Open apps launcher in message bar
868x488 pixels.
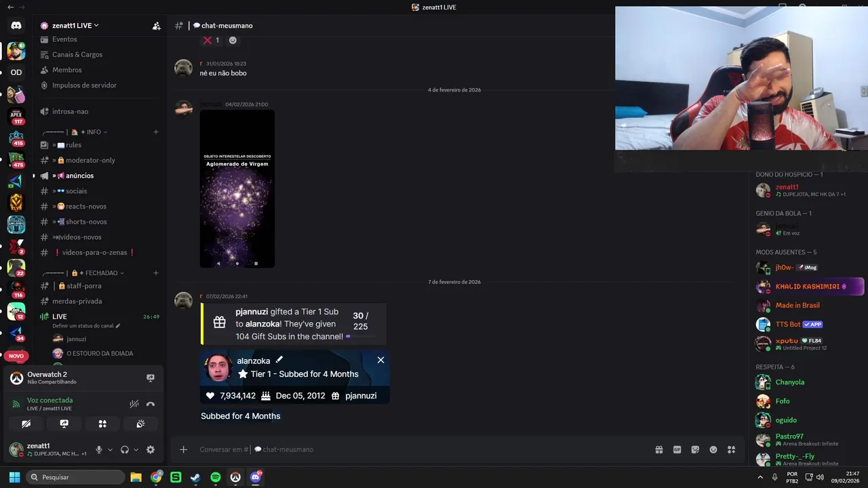click(732, 449)
